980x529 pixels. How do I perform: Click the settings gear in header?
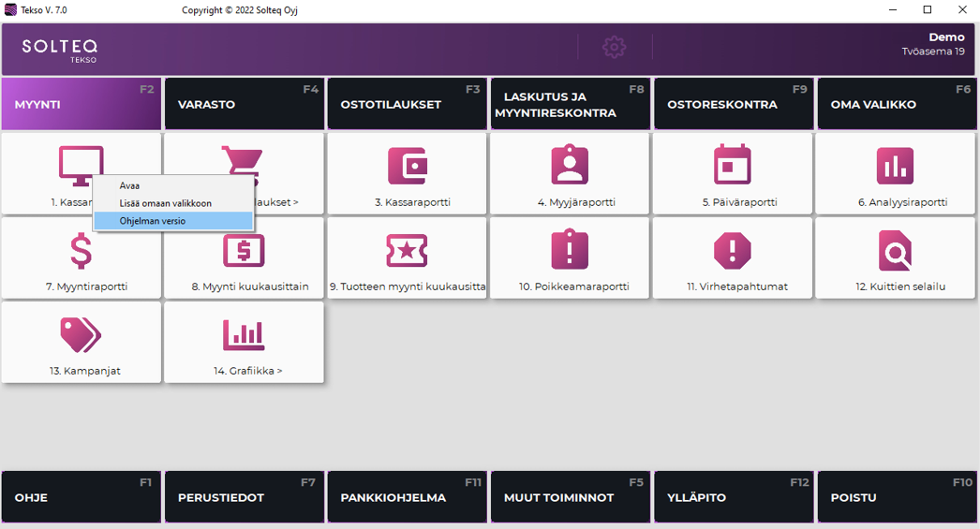pos(614,47)
